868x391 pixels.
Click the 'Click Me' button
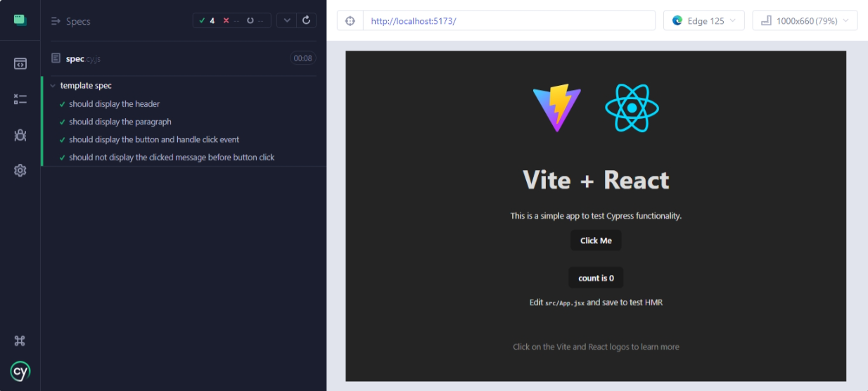tap(596, 241)
